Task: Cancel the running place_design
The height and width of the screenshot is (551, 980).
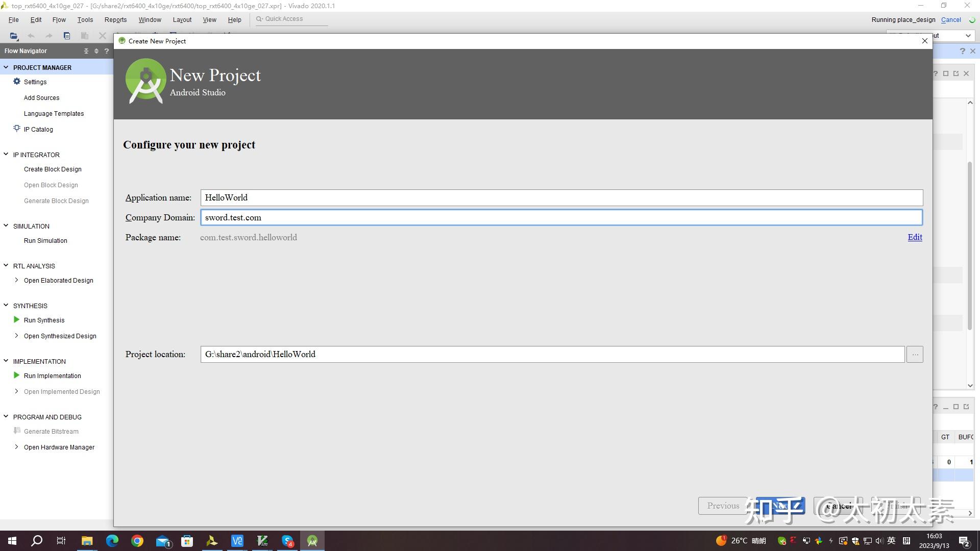Action: point(951,20)
